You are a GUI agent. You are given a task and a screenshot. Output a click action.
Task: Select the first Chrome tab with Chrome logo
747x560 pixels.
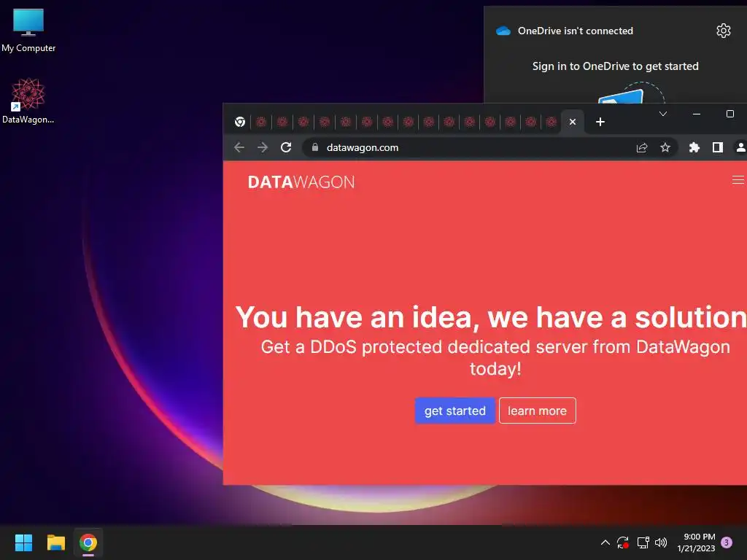(240, 122)
